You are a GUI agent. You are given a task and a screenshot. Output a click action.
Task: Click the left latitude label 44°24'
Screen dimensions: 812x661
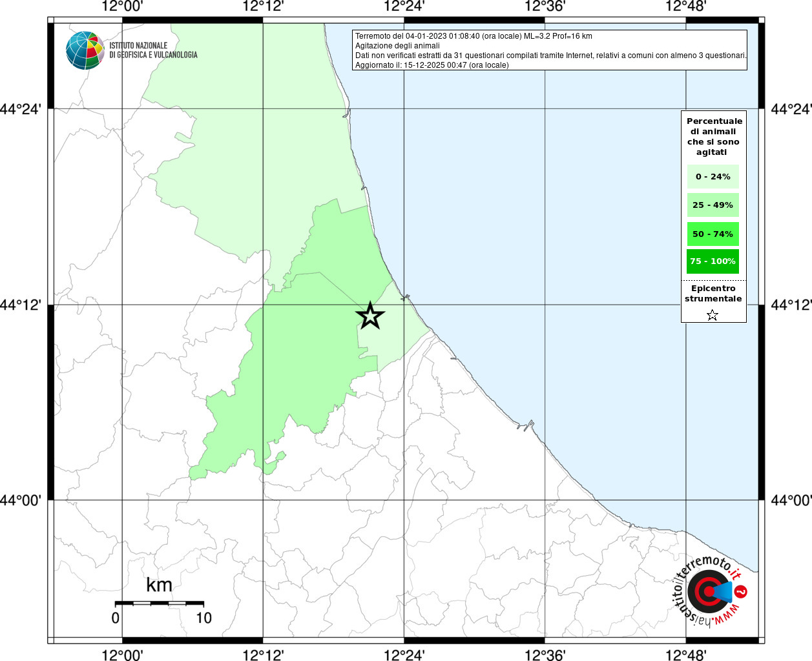click(x=21, y=109)
